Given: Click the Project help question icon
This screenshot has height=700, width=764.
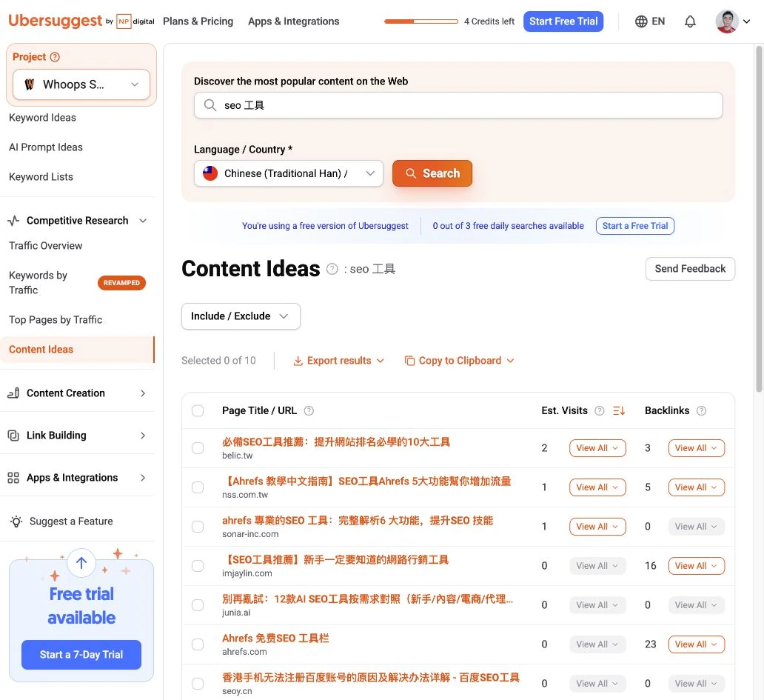Looking at the screenshot, I should click(55, 57).
